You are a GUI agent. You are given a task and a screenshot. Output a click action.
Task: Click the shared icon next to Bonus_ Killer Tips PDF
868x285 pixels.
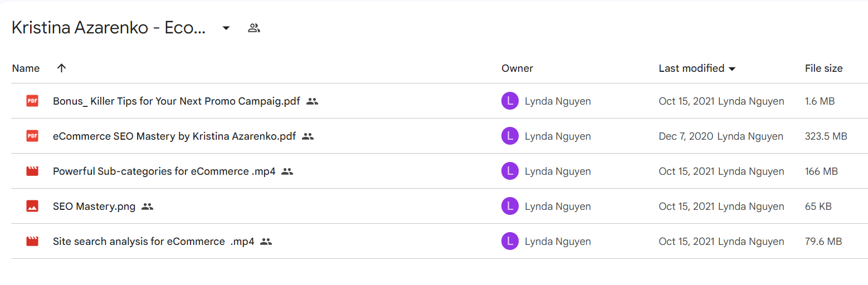tap(313, 101)
